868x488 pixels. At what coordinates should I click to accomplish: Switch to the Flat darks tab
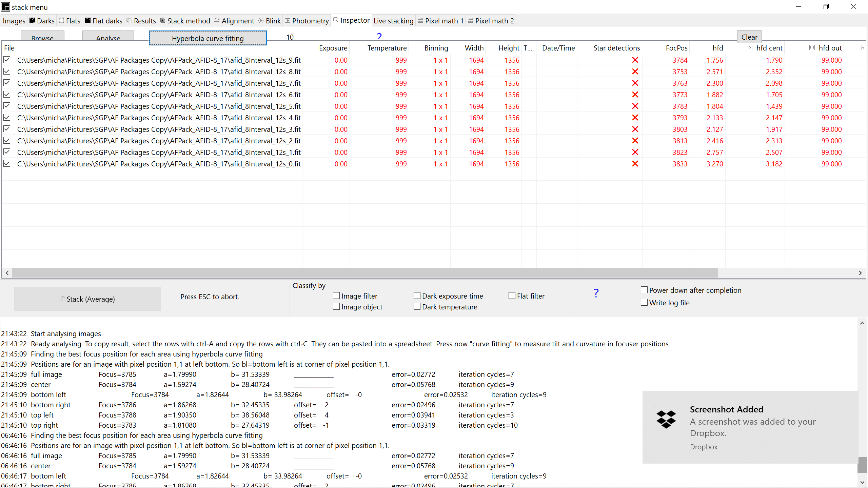(x=103, y=21)
